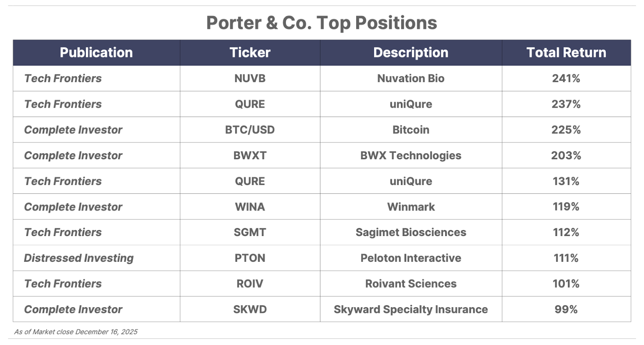Select the 99% total return value
Screen dimensions: 644x345
[566, 310]
